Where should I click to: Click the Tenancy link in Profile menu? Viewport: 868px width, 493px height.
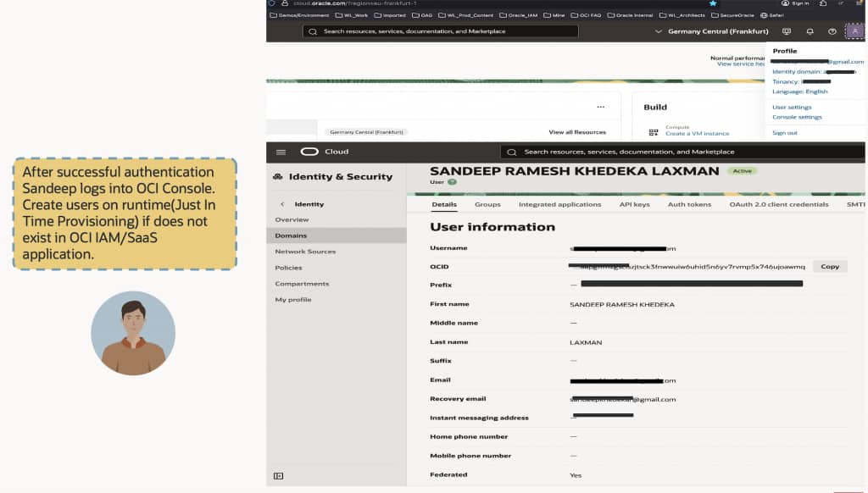tap(801, 82)
